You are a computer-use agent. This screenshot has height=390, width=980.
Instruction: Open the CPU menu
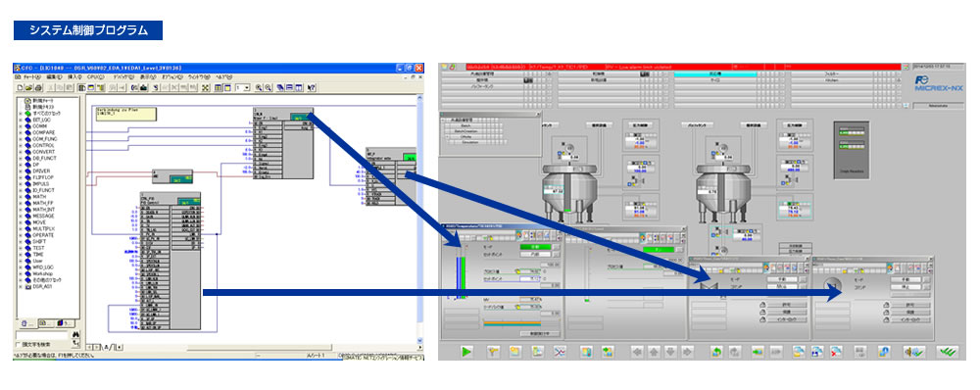point(96,76)
